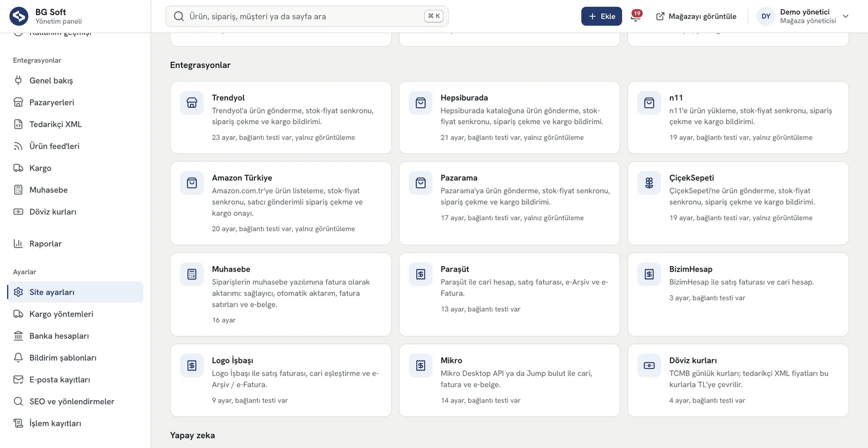Click the Logo İşbaşı receipt icon

(x=192, y=366)
